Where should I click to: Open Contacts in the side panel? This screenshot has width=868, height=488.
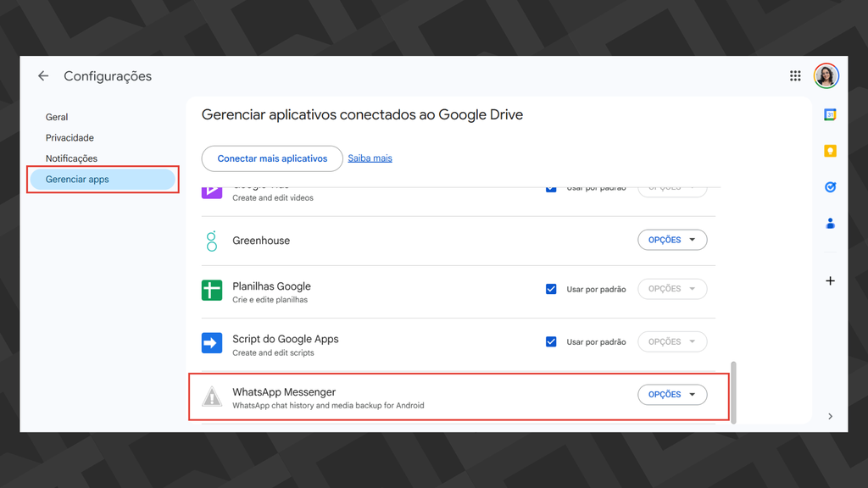[830, 224]
